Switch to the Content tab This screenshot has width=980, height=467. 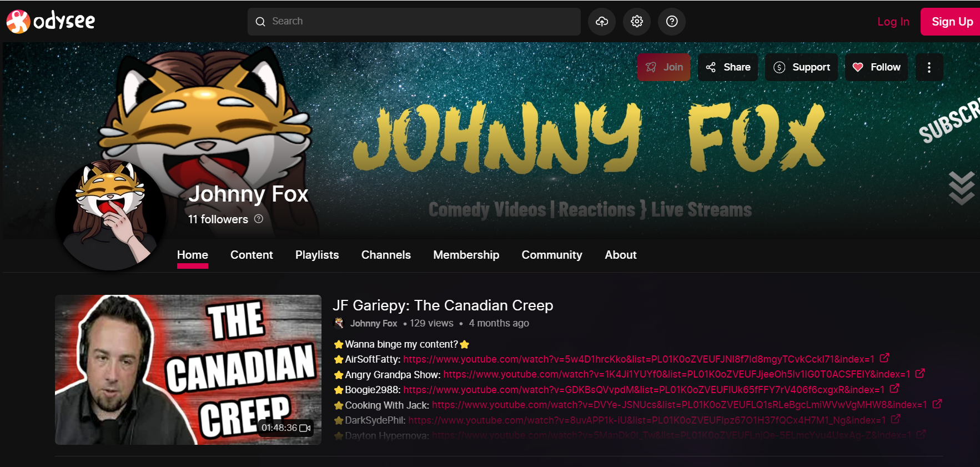[252, 255]
